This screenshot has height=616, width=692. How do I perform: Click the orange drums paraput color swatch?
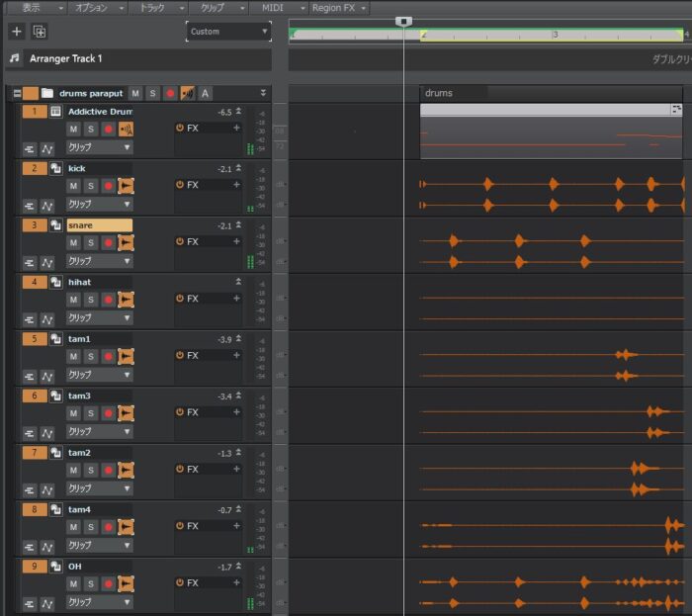click(x=31, y=93)
